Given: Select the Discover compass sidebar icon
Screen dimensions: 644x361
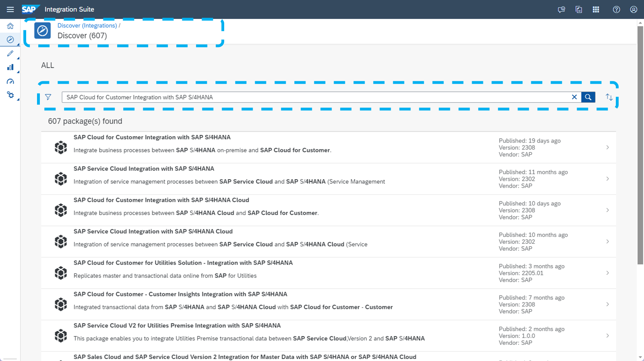Looking at the screenshot, I should click(x=10, y=39).
